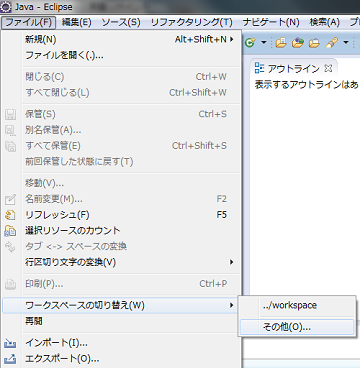360x368 pixels.
Task: Choose ../workspace in submenu
Action: coord(297,305)
